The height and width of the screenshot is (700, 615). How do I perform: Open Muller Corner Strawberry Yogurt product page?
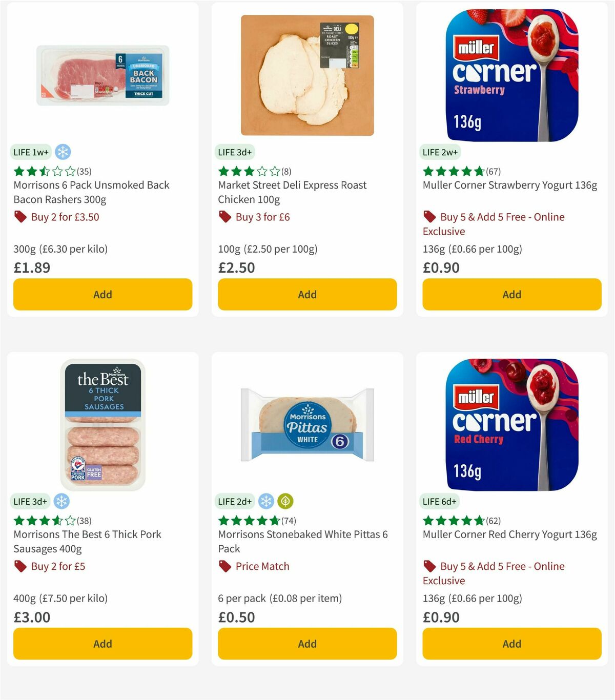pos(509,186)
